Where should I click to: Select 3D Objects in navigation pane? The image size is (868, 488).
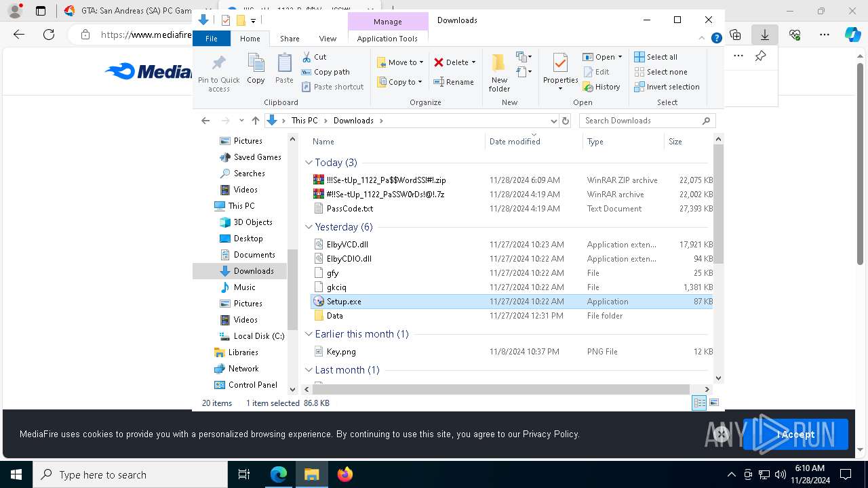tap(246, 222)
